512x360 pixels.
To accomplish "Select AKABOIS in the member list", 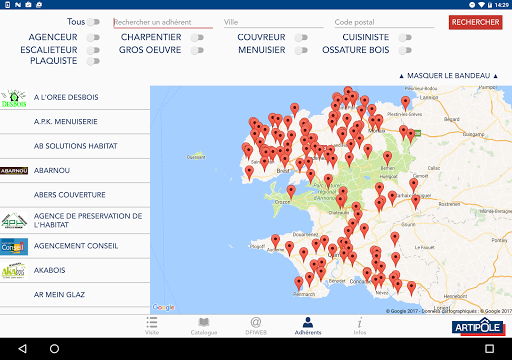I will pyautogui.click(x=75, y=270).
